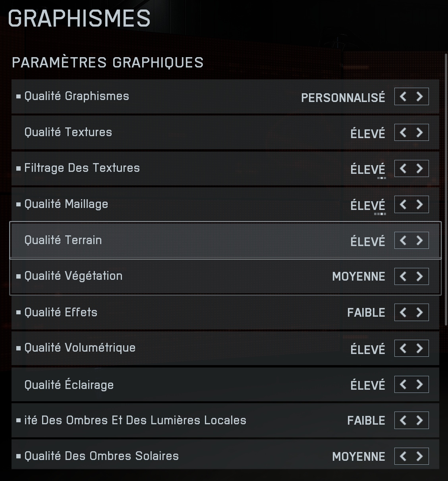Decrease Qualité Textures with left arrow

tap(403, 133)
